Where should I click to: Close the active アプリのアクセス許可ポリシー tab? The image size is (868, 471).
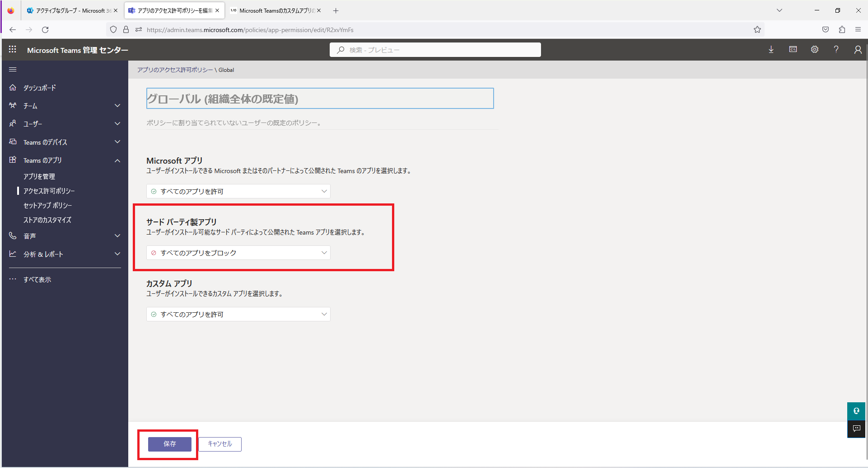point(217,10)
